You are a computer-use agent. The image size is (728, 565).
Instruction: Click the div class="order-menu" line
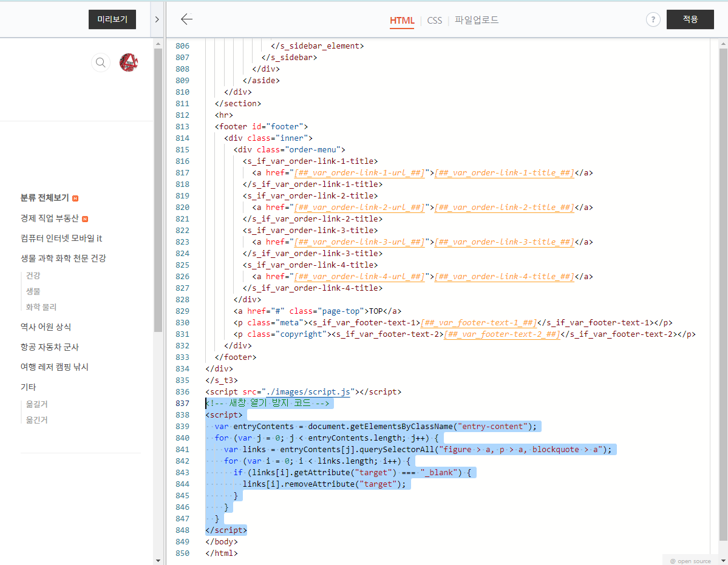(x=289, y=149)
